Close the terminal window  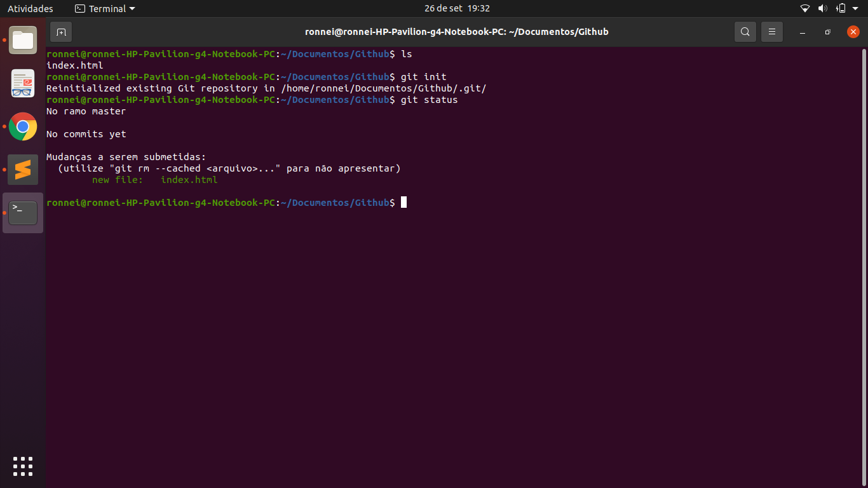coord(853,32)
